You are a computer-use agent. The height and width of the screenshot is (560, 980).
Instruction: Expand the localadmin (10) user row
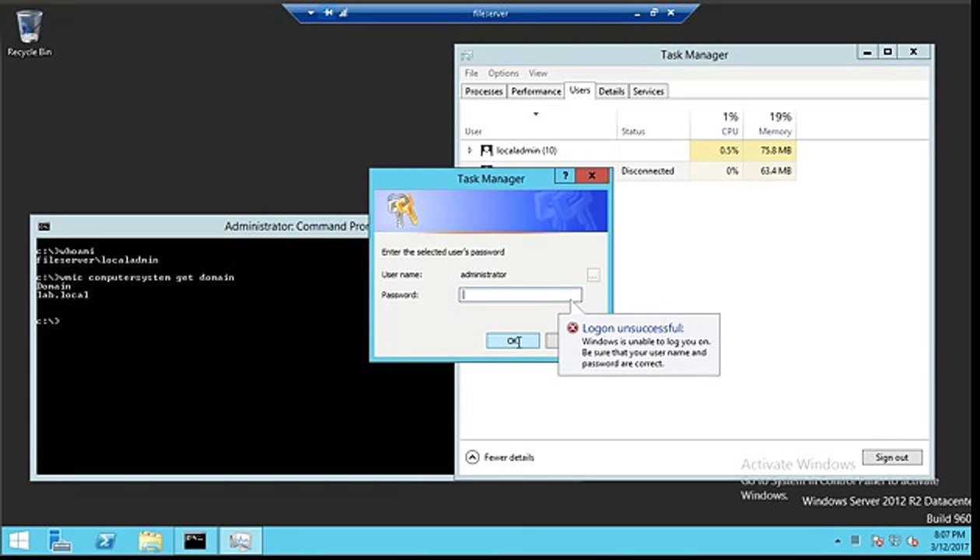(469, 150)
